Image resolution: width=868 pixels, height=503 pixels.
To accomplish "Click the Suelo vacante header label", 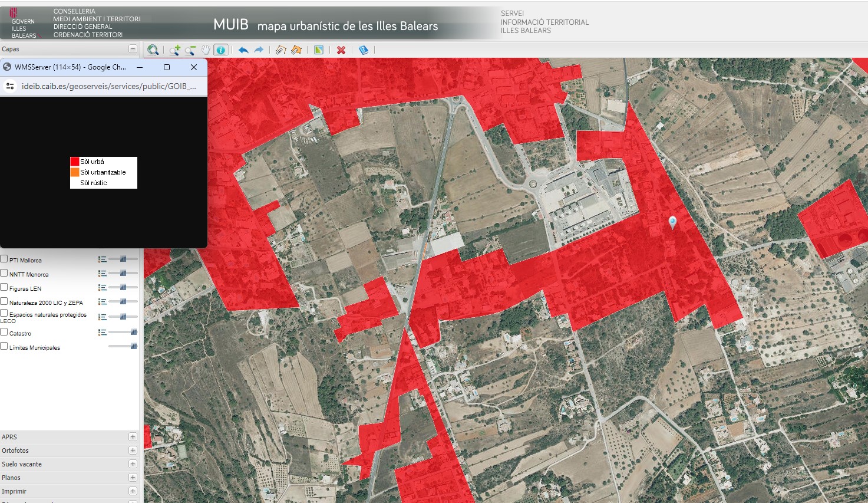I will [x=22, y=464].
